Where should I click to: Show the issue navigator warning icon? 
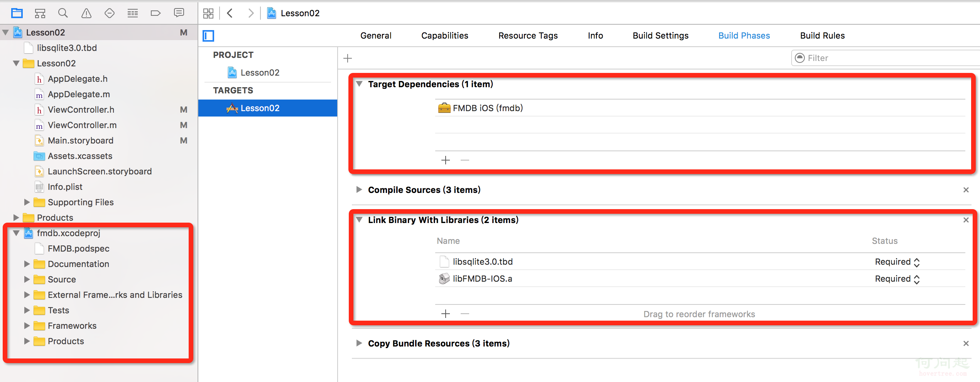pos(86,13)
